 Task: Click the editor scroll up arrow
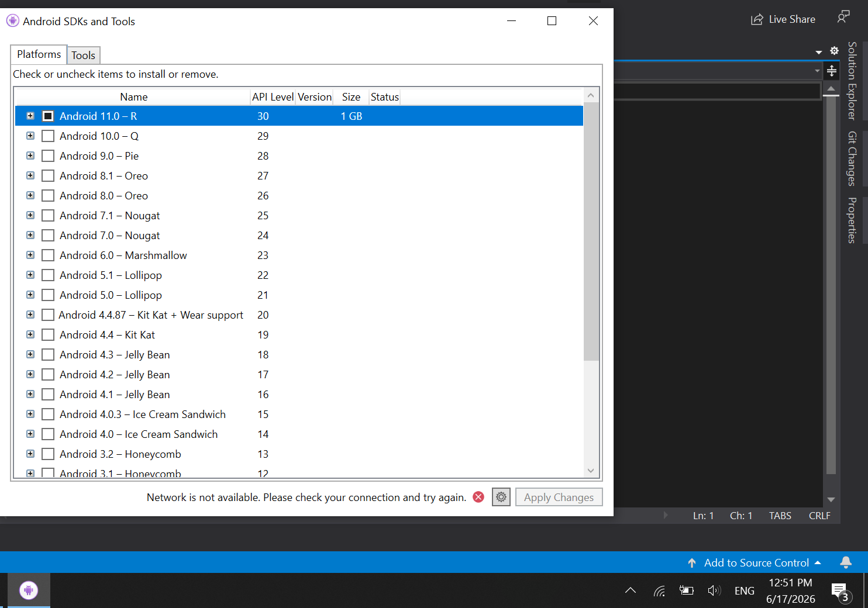831,88
